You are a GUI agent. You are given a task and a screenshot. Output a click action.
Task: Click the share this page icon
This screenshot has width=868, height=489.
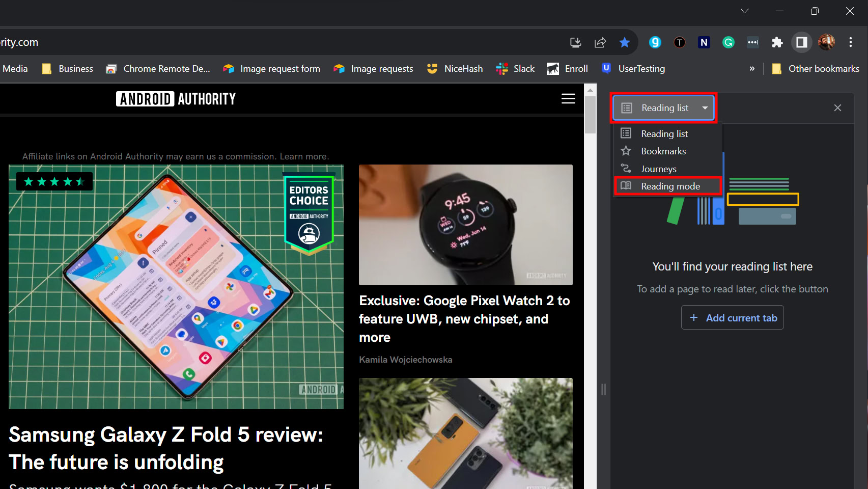(x=600, y=42)
